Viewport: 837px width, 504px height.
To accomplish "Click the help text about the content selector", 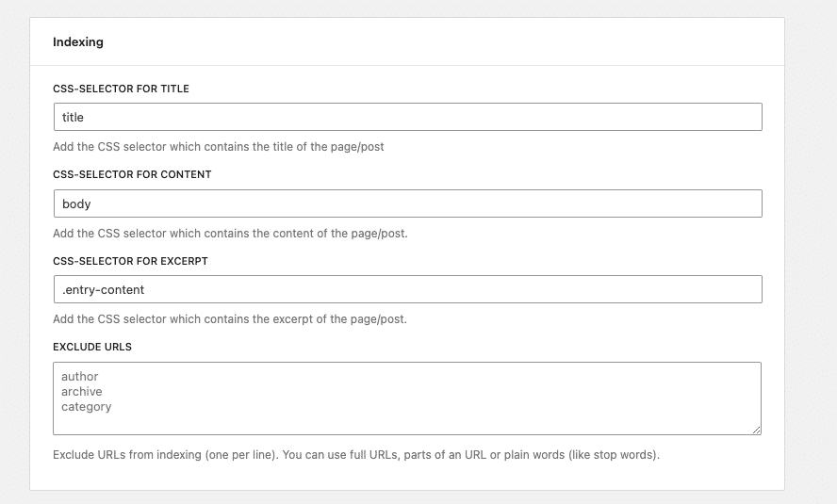I will tap(230, 233).
